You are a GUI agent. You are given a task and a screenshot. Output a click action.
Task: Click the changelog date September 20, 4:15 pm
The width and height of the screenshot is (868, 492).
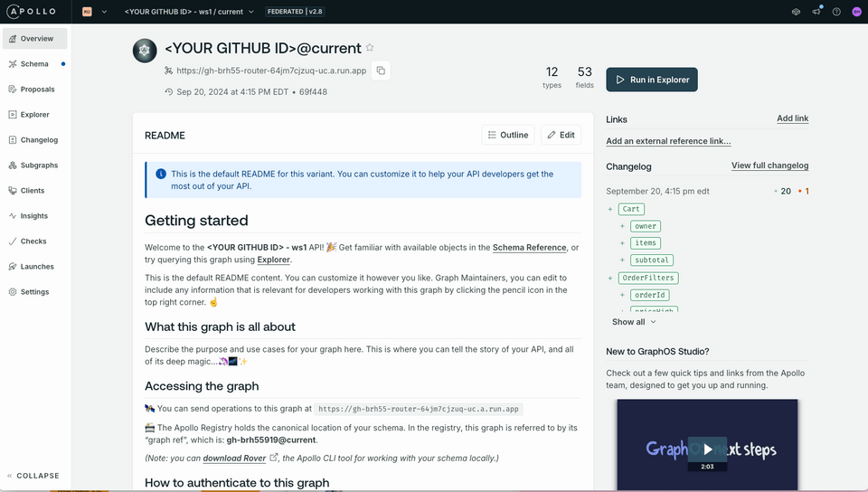point(657,192)
